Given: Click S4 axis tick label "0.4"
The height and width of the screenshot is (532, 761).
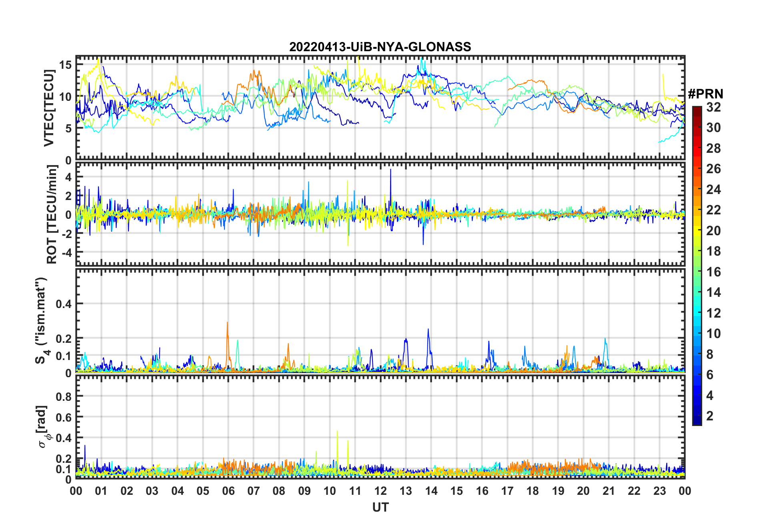Looking at the screenshot, I should 64,304.
